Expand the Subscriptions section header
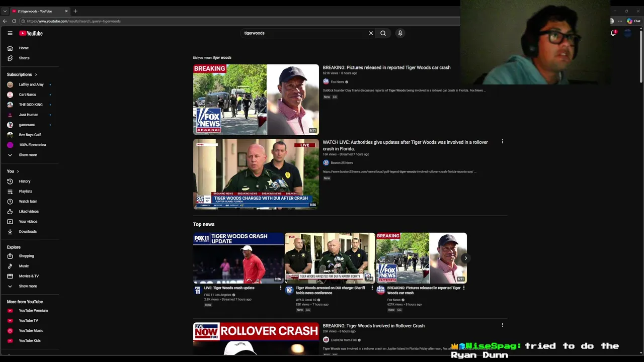The image size is (644, 362). click(22, 74)
